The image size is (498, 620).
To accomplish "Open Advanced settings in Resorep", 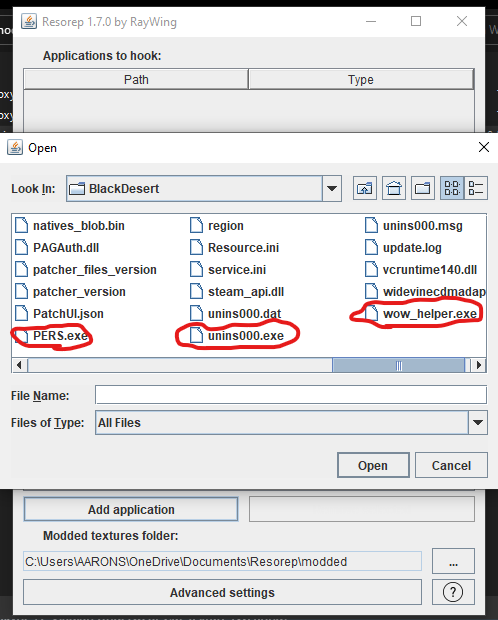I will [222, 592].
